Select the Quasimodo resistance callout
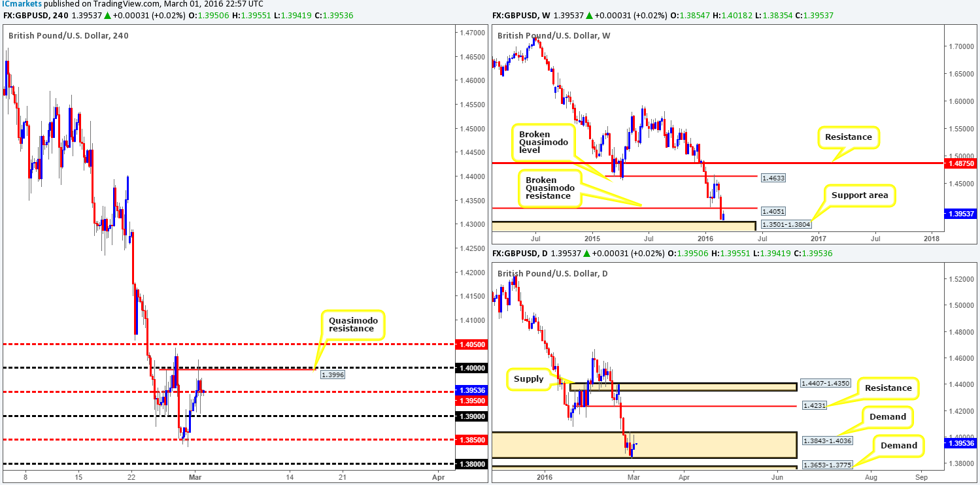The width and height of the screenshot is (980, 485). pyautogui.click(x=352, y=324)
